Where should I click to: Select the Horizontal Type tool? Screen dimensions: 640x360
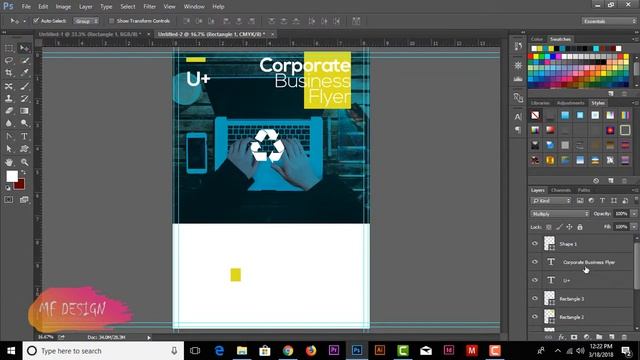coord(24,136)
